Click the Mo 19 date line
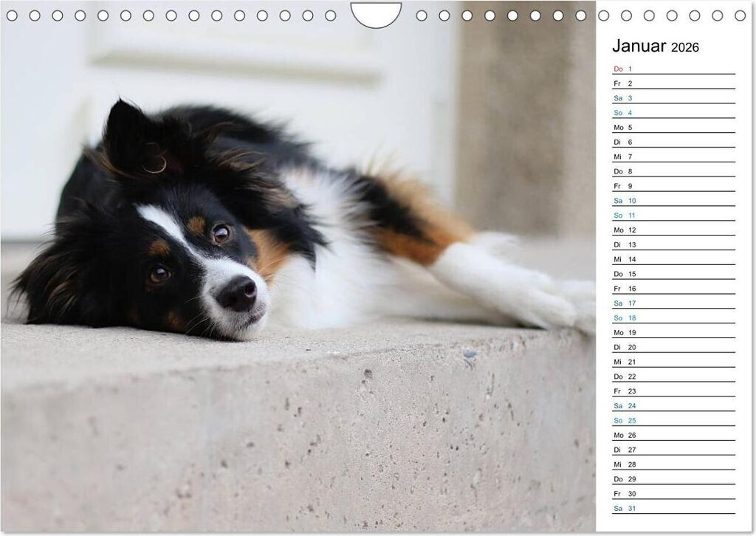Image resolution: width=756 pixels, height=536 pixels. pyautogui.click(x=673, y=332)
